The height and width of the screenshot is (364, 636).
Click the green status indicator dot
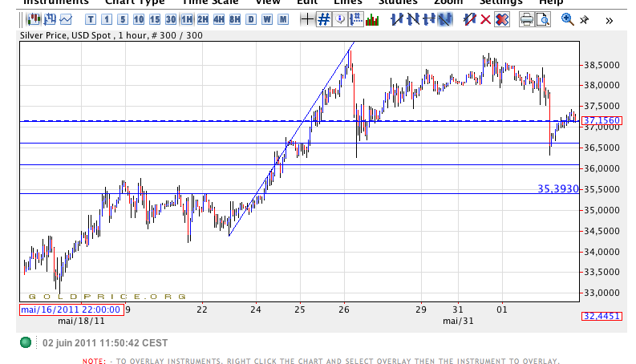(26, 342)
